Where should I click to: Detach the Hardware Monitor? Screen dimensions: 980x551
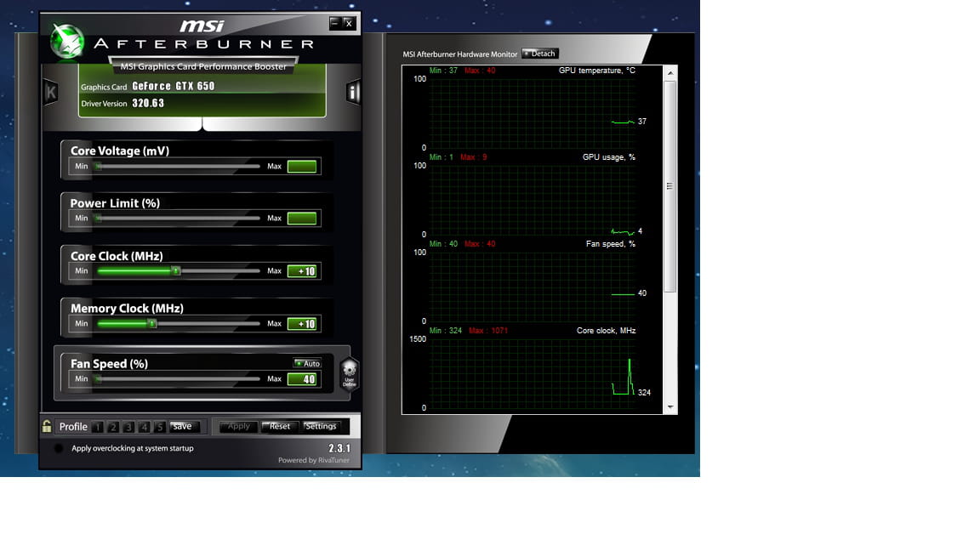pos(540,54)
